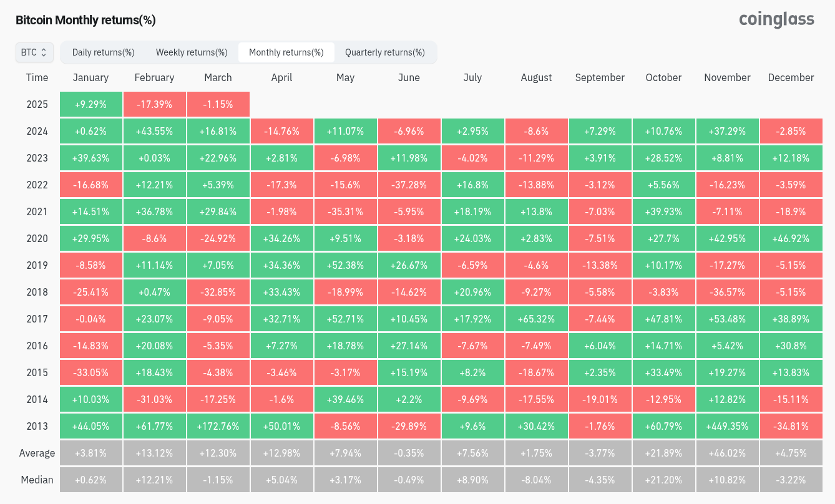Choose the Monthly returns(%) tab
Image resolution: width=835 pixels, height=504 pixels.
(286, 52)
